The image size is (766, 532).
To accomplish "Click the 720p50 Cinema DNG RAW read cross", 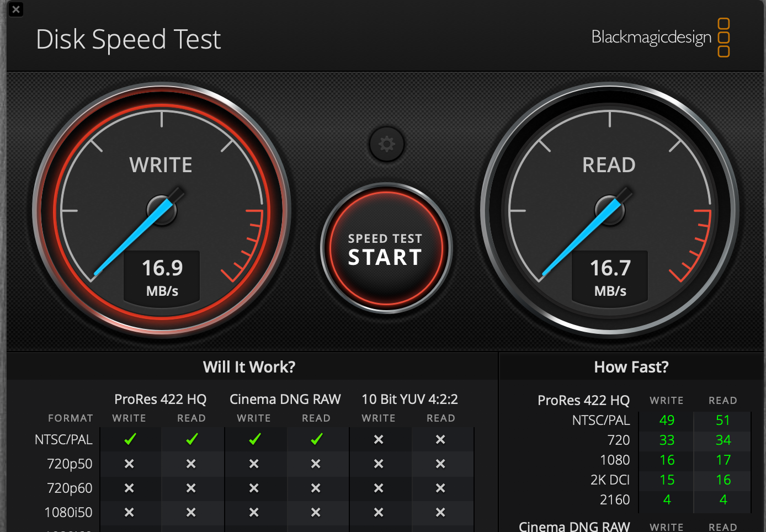I will click(x=316, y=464).
